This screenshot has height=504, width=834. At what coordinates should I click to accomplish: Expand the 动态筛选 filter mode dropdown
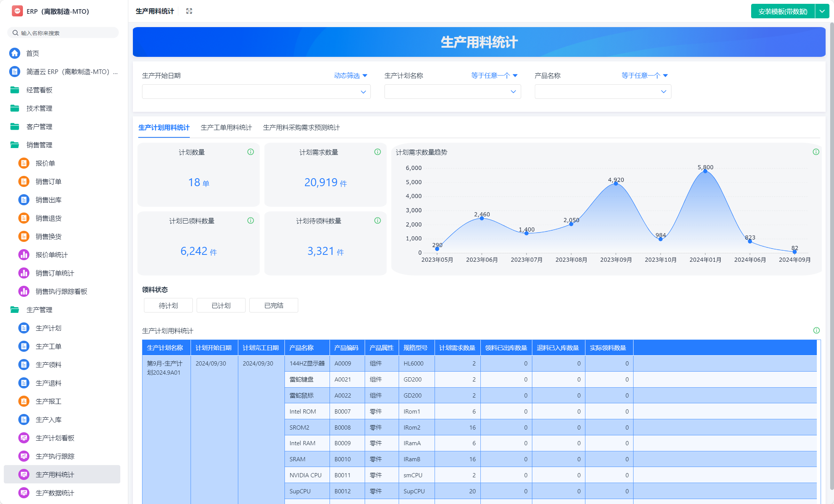(350, 76)
